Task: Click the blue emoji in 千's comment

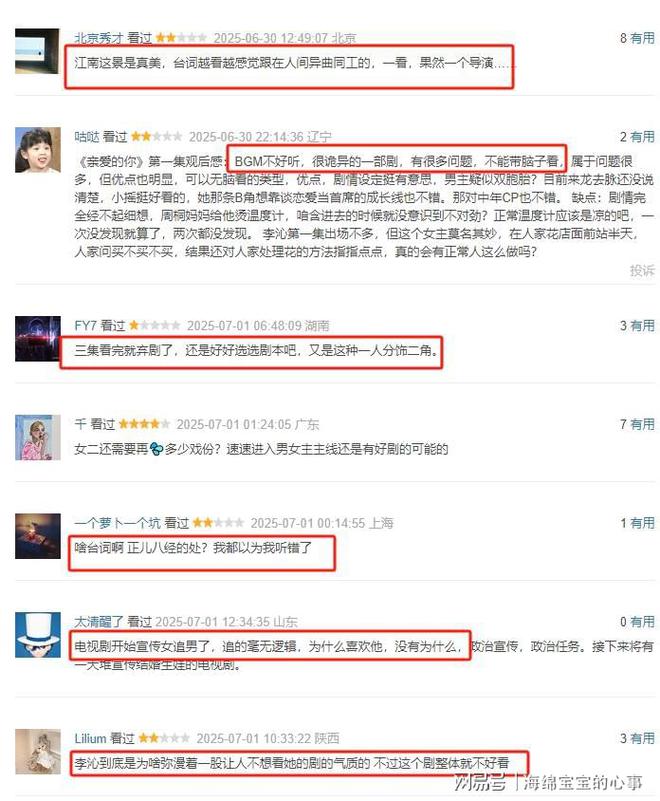Action: coord(156,449)
